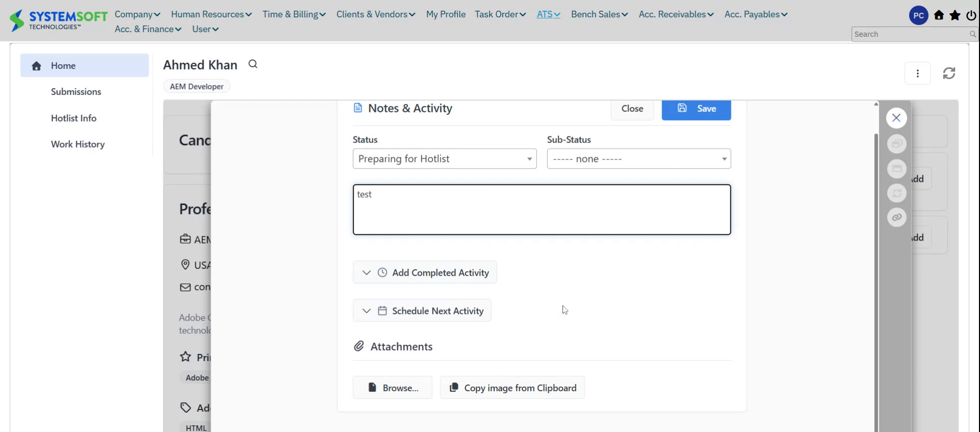
Task: Click into the notes text area
Action: click(x=542, y=210)
